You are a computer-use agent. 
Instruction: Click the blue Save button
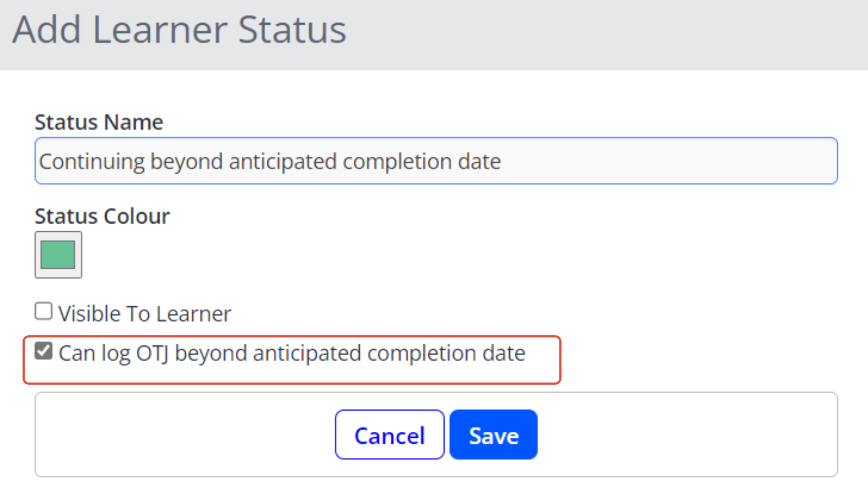(493, 435)
